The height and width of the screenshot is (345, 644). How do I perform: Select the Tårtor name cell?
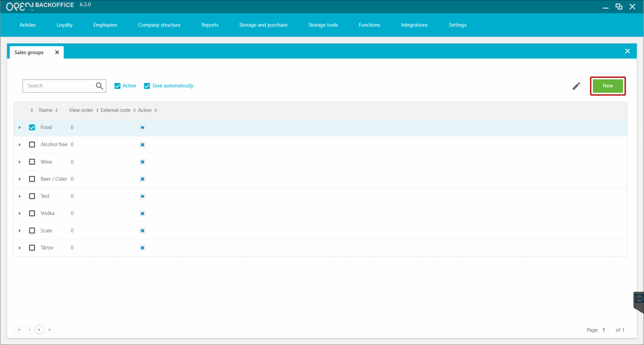pos(47,248)
